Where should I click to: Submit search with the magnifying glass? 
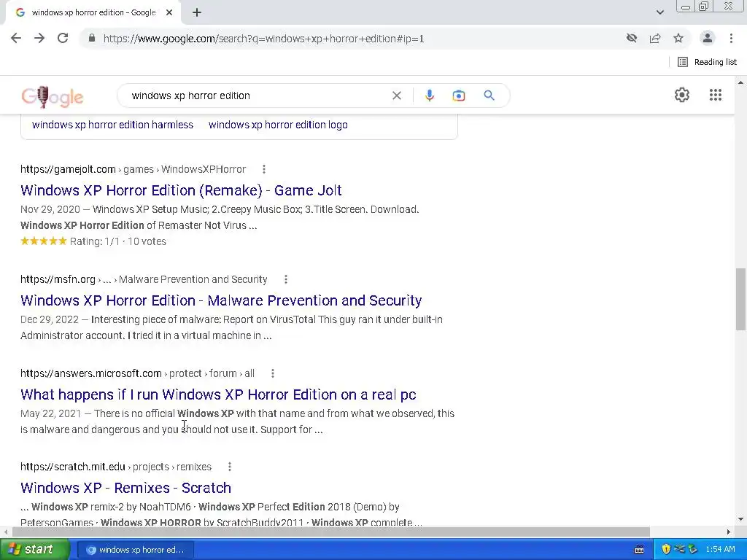pos(489,96)
